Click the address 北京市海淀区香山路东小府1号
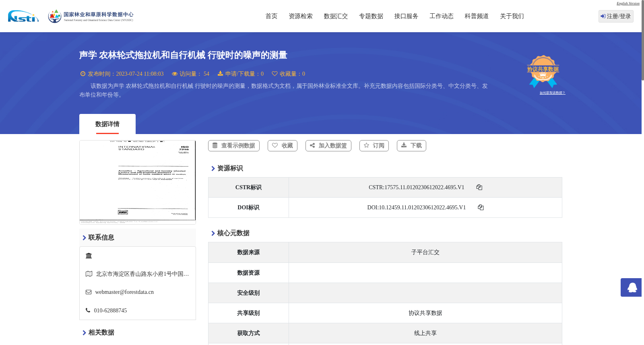The width and height of the screenshot is (644, 345). [142, 274]
